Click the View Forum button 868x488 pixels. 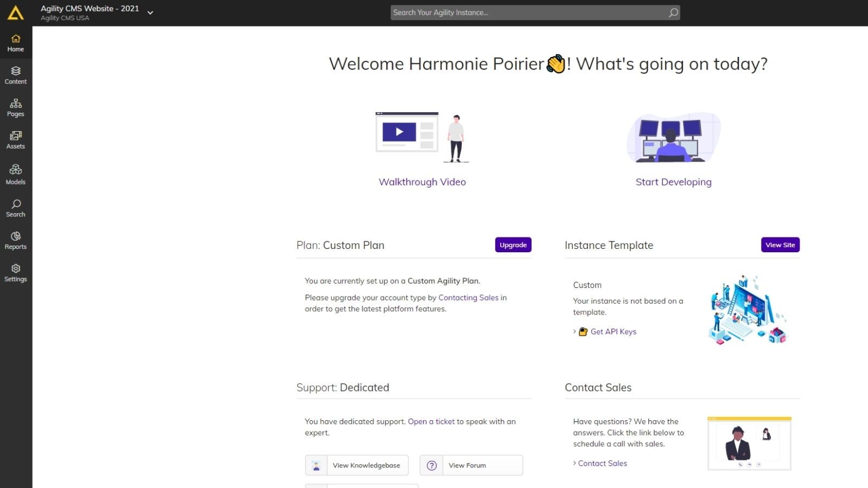(471, 465)
